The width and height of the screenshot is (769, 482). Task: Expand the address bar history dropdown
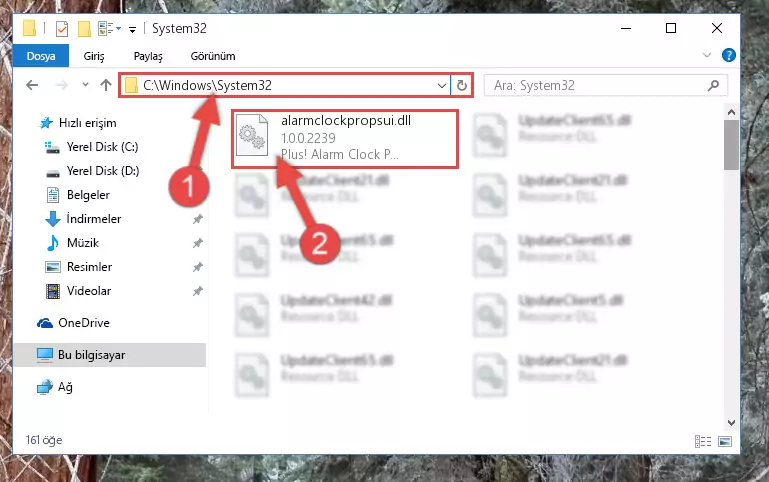click(441, 85)
